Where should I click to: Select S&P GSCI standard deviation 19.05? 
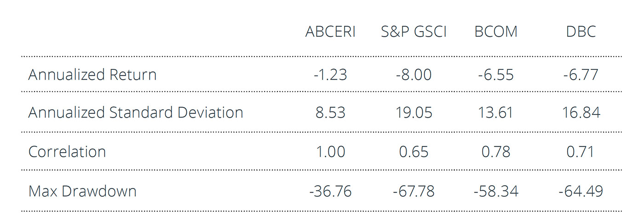click(x=414, y=113)
